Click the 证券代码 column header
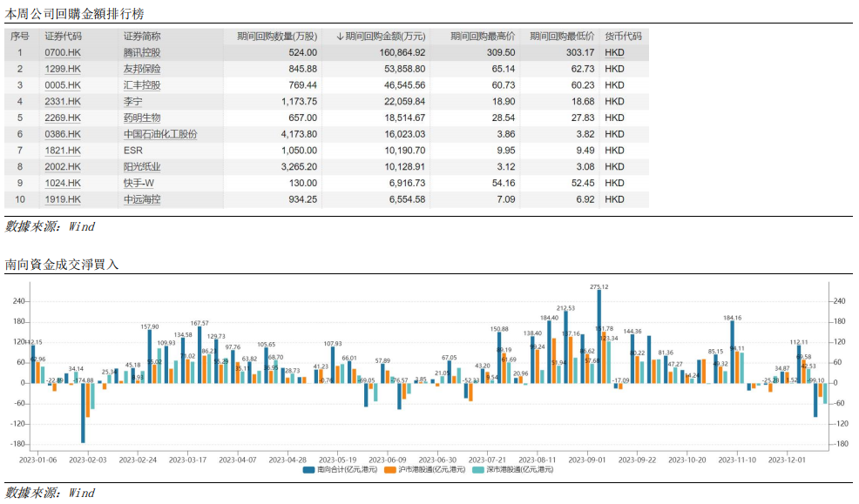Image resolution: width=859 pixels, height=504 pixels. click(63, 36)
